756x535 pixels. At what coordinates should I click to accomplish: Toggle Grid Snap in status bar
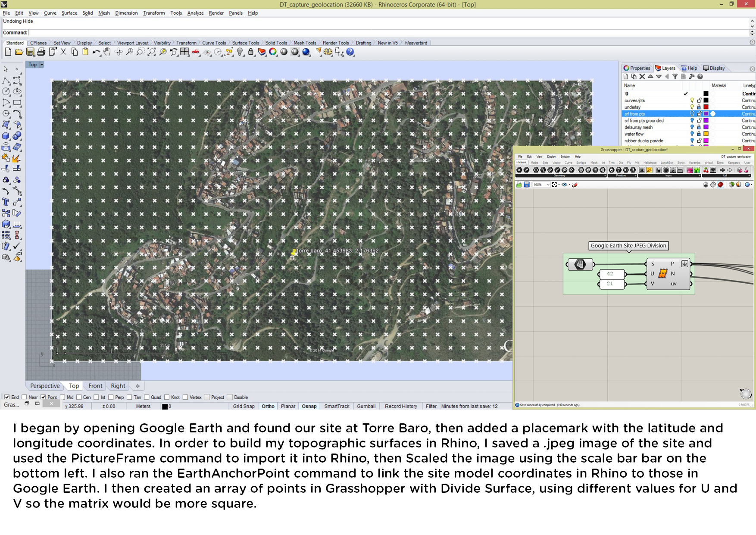pos(244,406)
